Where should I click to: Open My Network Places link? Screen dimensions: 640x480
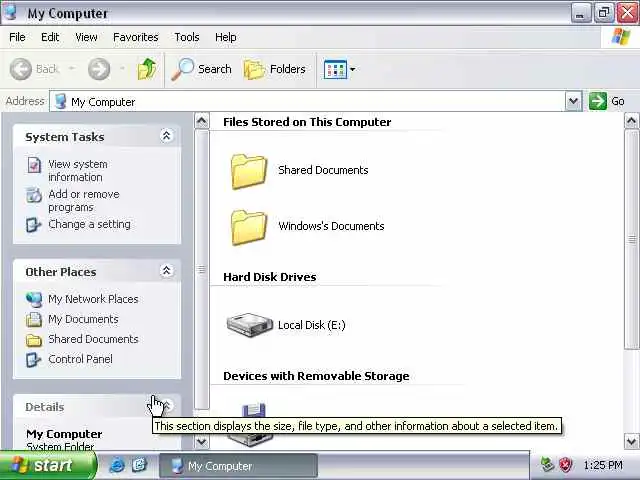click(x=93, y=299)
